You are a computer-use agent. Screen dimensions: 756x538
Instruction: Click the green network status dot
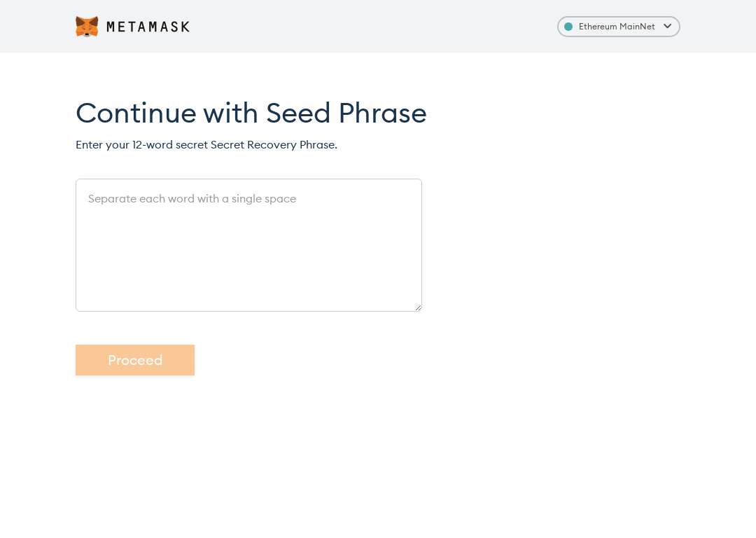[568, 27]
